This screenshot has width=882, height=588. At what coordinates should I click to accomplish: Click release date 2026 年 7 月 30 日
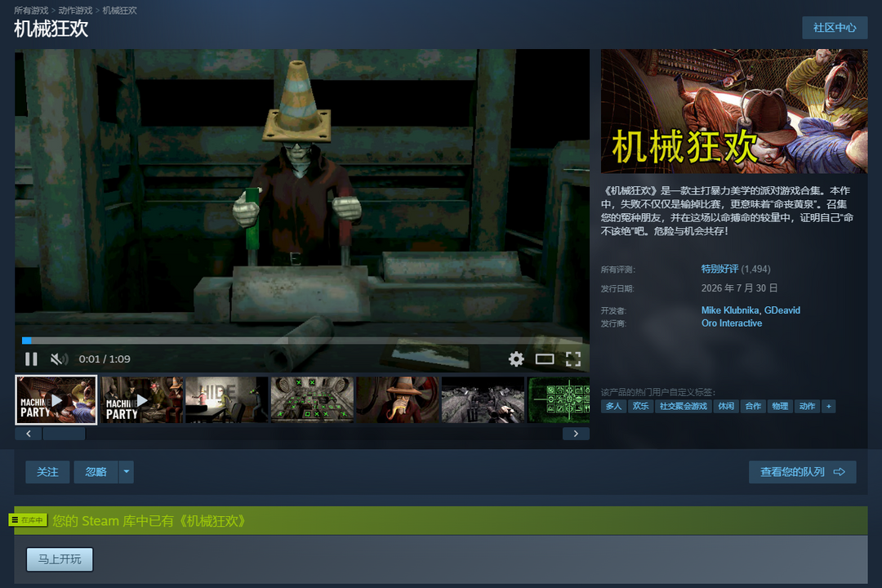(739, 288)
